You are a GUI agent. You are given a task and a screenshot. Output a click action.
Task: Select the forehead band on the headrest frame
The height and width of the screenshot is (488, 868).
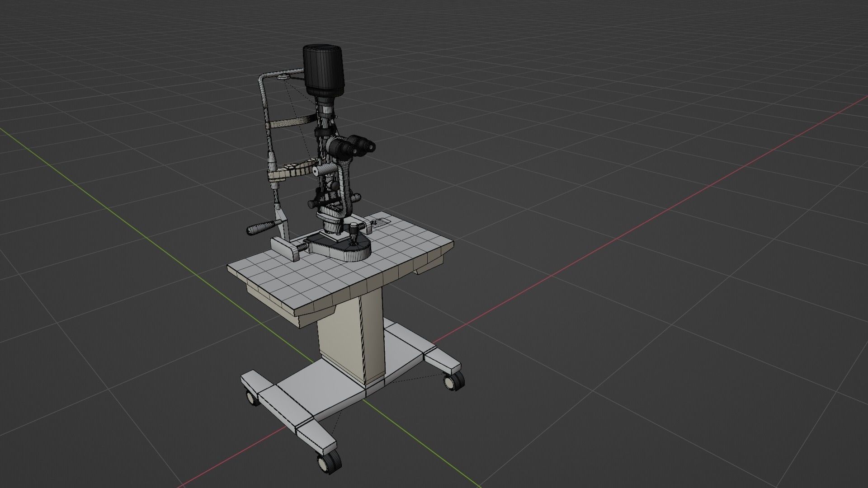[x=292, y=121]
